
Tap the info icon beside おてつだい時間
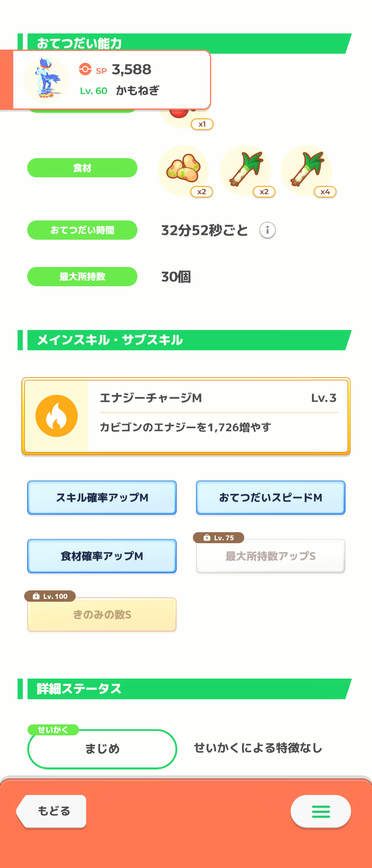click(267, 230)
